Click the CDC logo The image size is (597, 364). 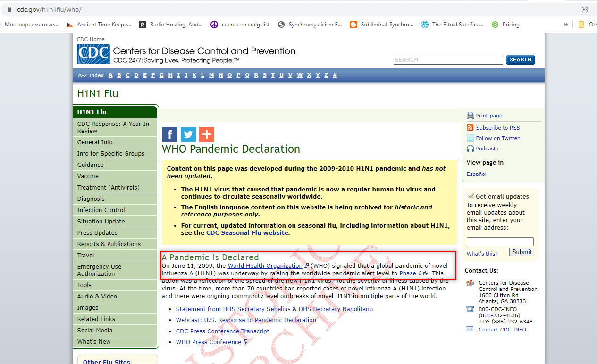pyautogui.click(x=93, y=54)
